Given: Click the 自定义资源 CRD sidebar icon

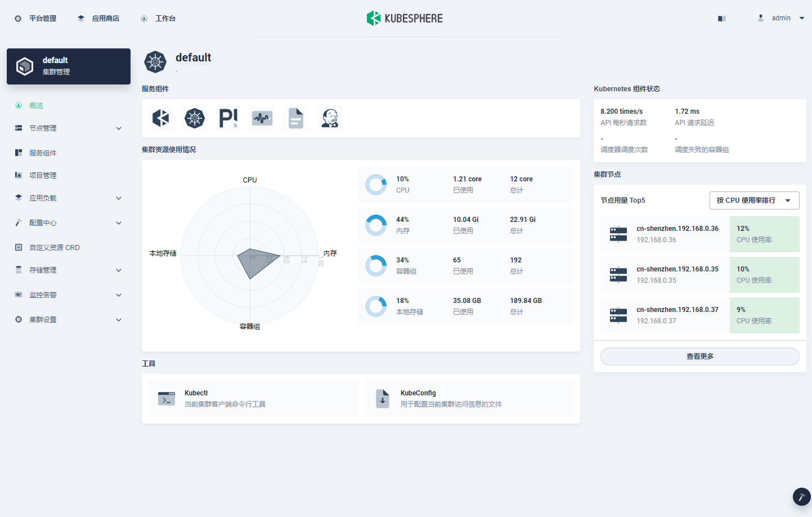Looking at the screenshot, I should (x=19, y=247).
